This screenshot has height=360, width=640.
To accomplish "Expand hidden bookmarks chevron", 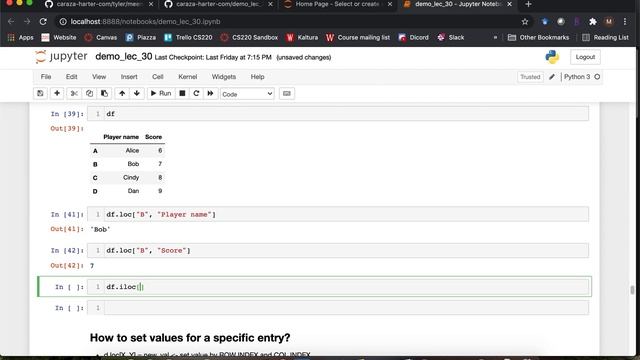I will coord(495,38).
